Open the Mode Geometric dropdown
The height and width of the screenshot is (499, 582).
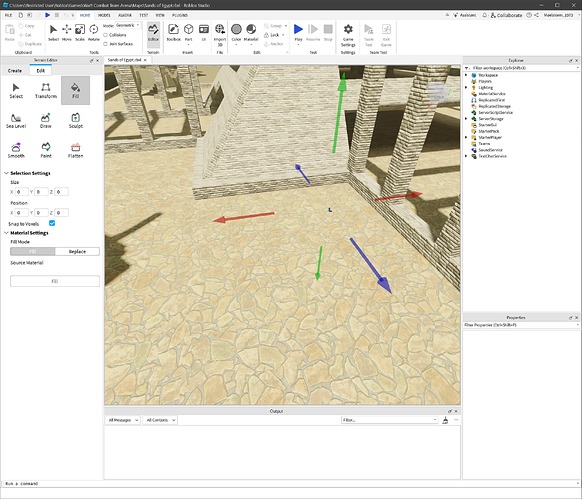tap(128, 25)
